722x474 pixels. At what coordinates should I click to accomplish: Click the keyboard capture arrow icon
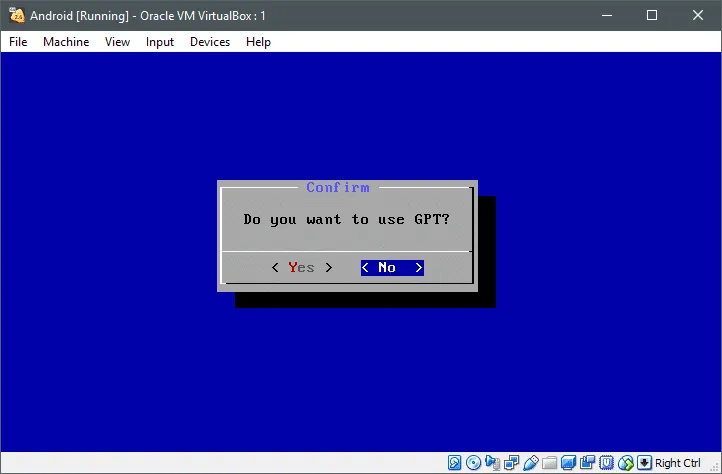pos(644,462)
